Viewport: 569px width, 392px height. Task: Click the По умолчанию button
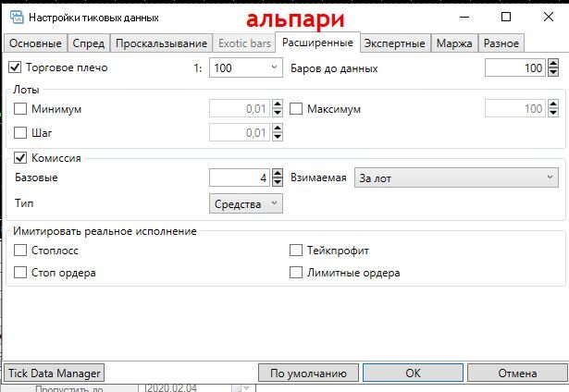pyautogui.click(x=308, y=373)
